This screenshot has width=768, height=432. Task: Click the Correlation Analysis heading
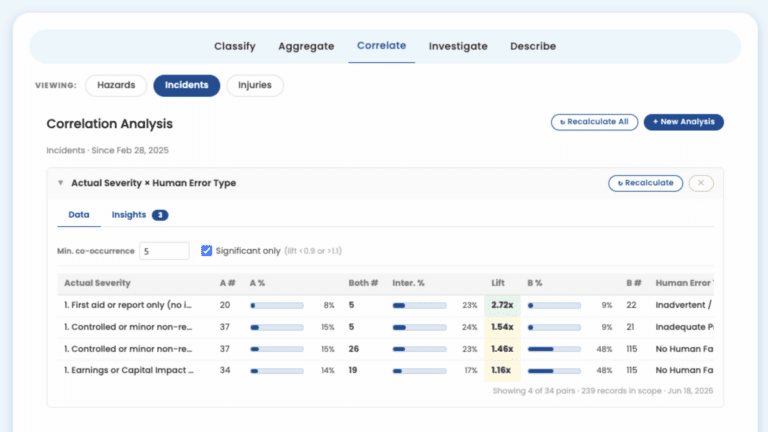click(110, 124)
